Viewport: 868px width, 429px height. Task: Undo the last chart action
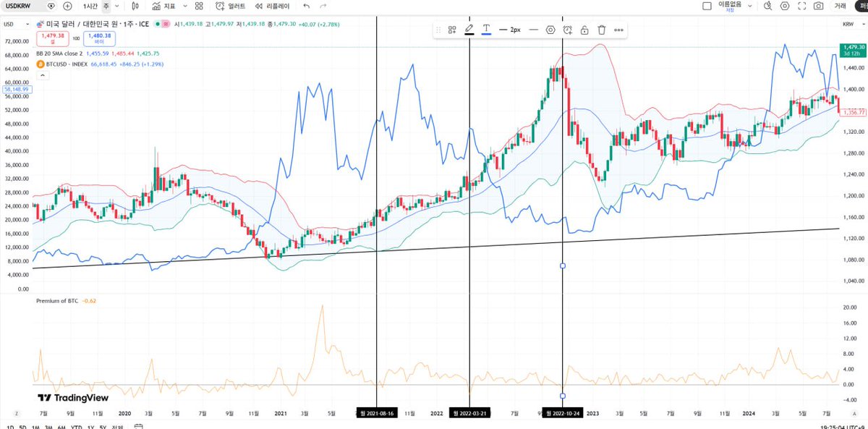point(307,6)
